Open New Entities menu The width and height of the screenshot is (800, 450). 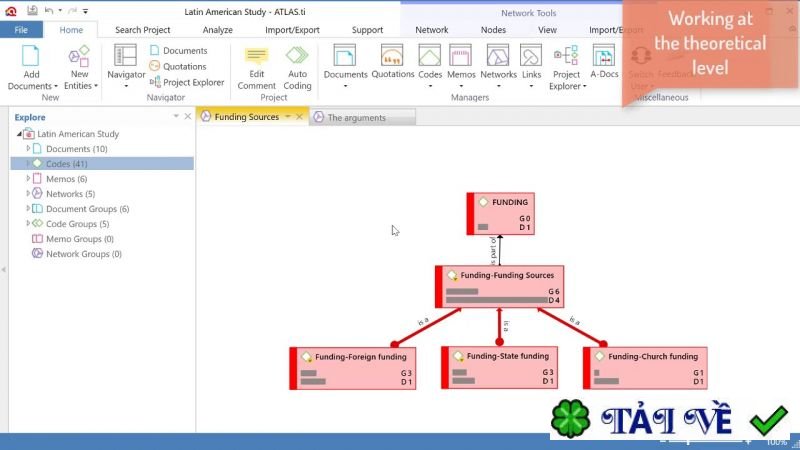tap(80, 67)
